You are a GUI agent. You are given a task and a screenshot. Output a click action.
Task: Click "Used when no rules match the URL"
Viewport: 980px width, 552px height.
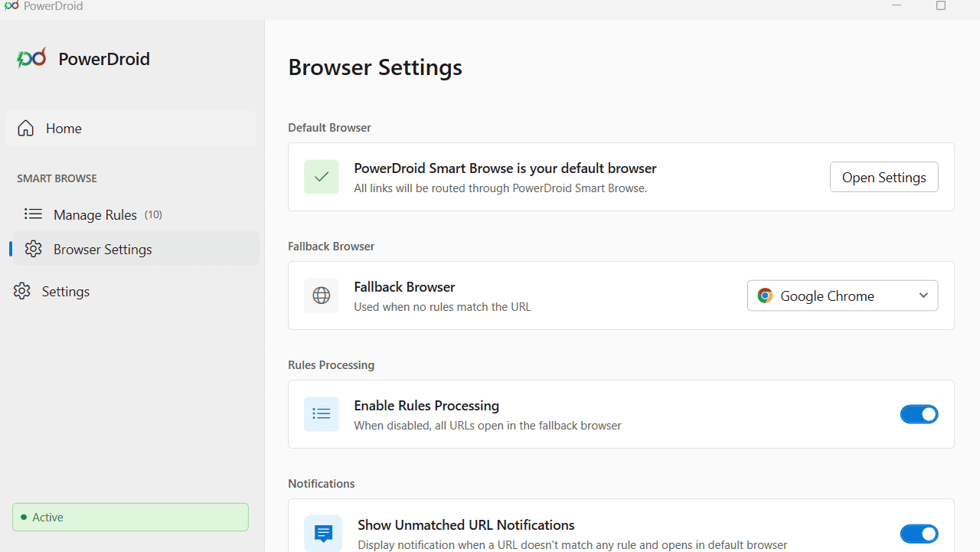[x=443, y=307]
